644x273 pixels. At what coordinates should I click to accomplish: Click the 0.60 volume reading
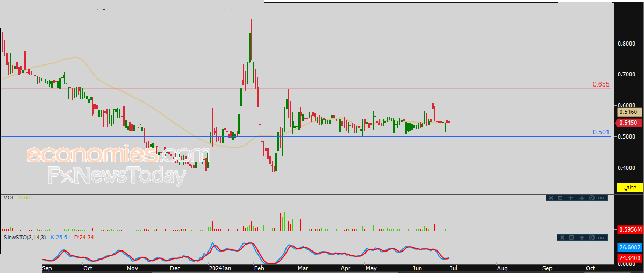pyautogui.click(x=25, y=197)
